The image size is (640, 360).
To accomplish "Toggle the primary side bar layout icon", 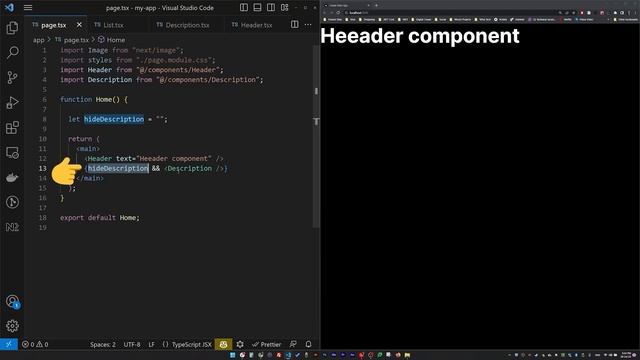I will (244, 7).
